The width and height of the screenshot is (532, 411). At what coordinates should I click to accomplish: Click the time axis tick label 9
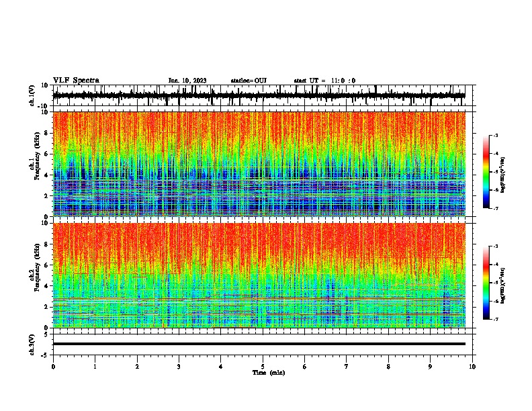click(x=430, y=367)
